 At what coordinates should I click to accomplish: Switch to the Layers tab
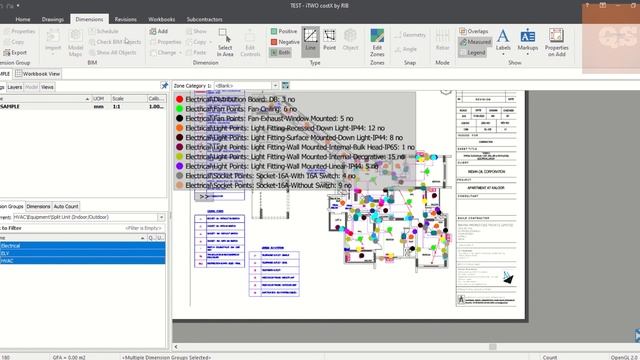(15, 87)
